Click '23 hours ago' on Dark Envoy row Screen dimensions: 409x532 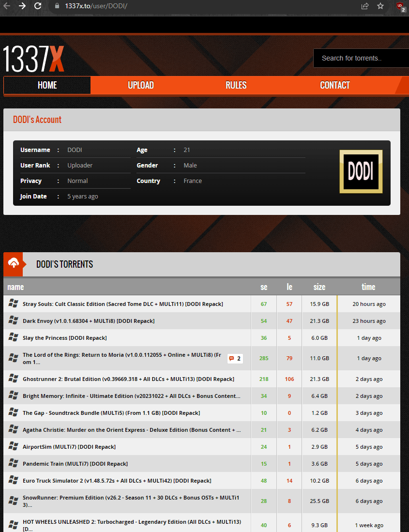point(369,321)
